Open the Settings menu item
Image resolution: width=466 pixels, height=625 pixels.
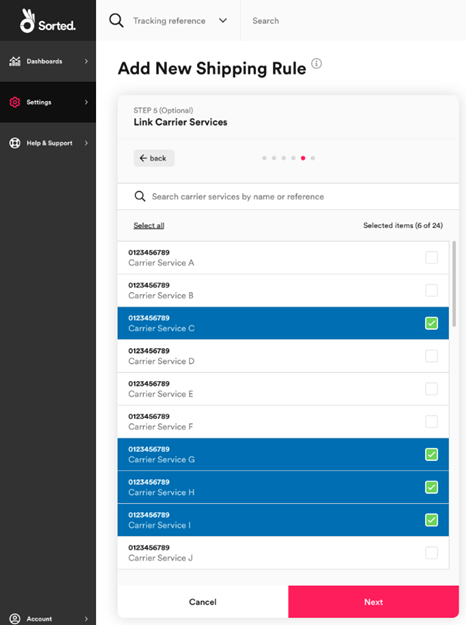pos(48,102)
